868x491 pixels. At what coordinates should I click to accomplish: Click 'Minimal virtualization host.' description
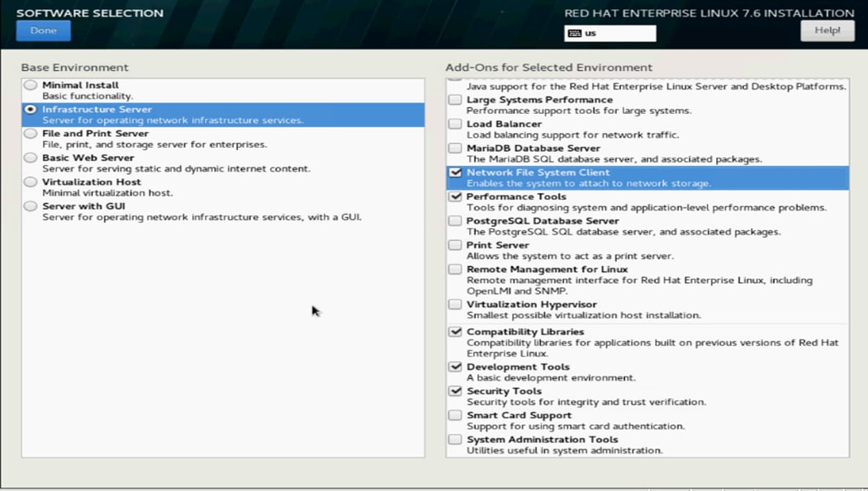107,194
